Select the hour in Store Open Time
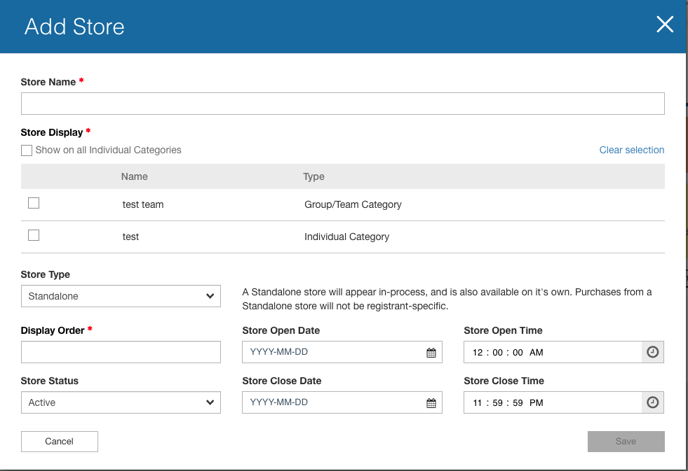The height and width of the screenshot is (471, 688). pos(478,353)
